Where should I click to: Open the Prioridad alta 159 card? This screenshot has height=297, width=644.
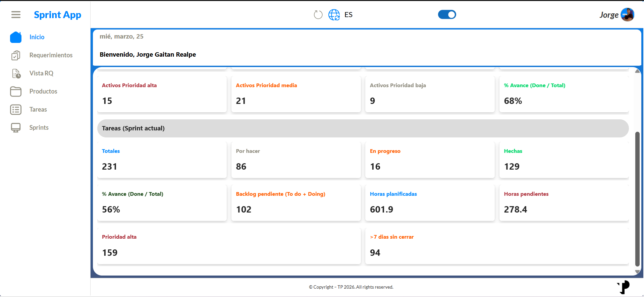229,246
